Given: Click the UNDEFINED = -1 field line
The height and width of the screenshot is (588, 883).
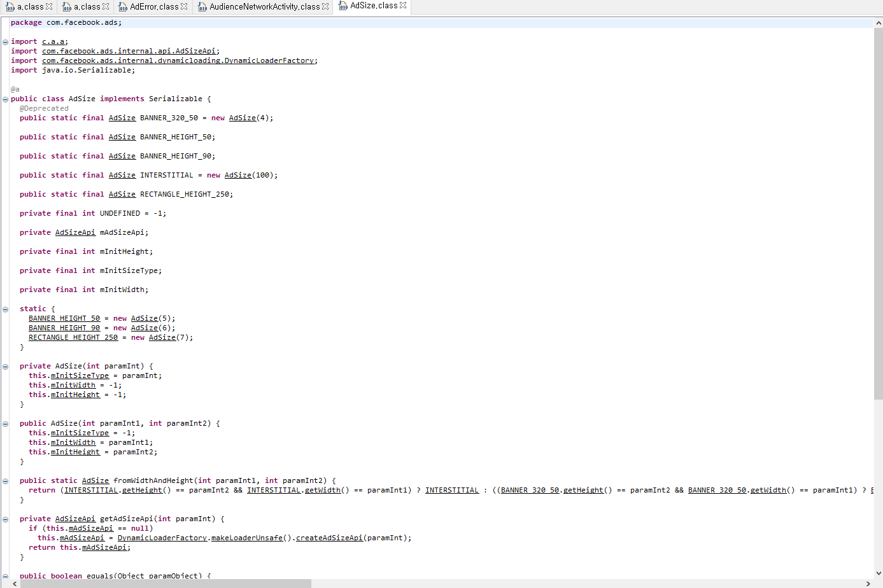Looking at the screenshot, I should (x=93, y=214).
